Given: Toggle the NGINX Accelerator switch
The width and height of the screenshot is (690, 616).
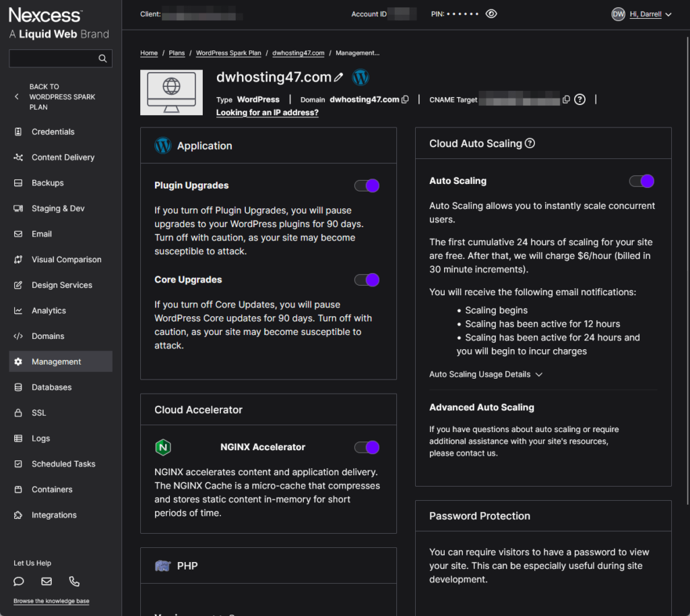Looking at the screenshot, I should (367, 448).
